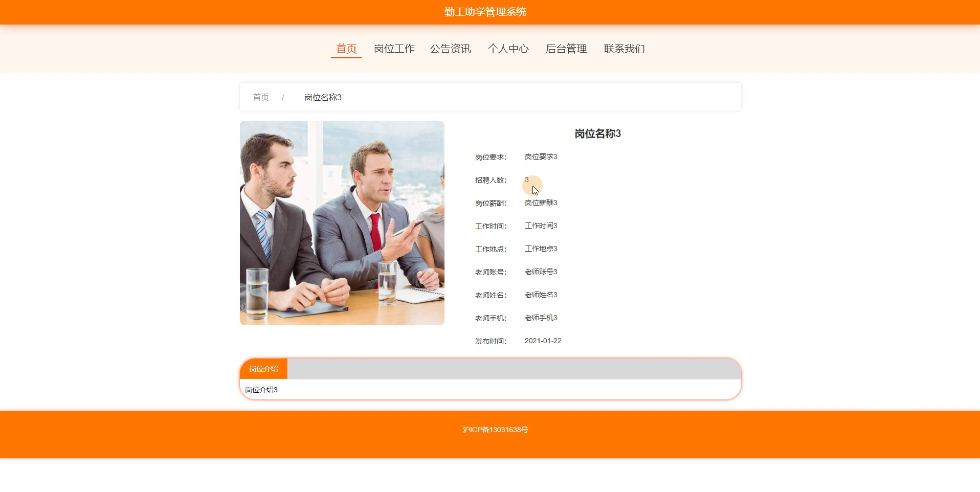
Task: Click the 工作地点: label
Action: click(491, 249)
